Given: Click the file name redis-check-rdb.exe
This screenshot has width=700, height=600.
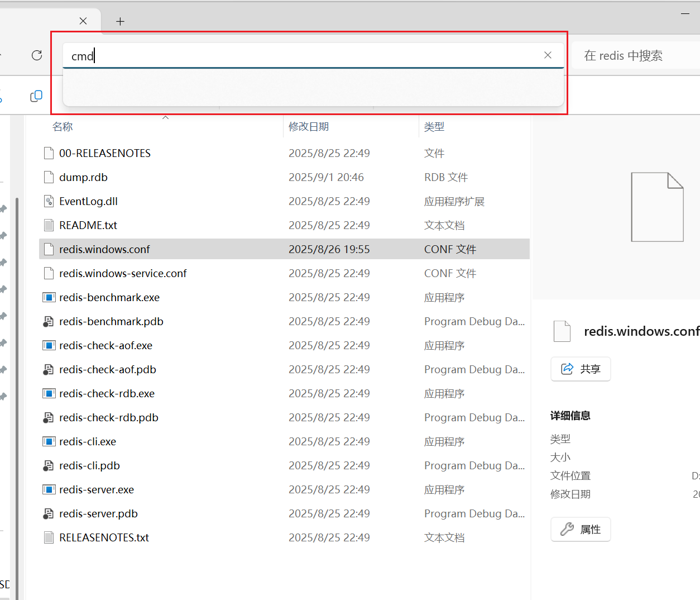Looking at the screenshot, I should coord(107,393).
